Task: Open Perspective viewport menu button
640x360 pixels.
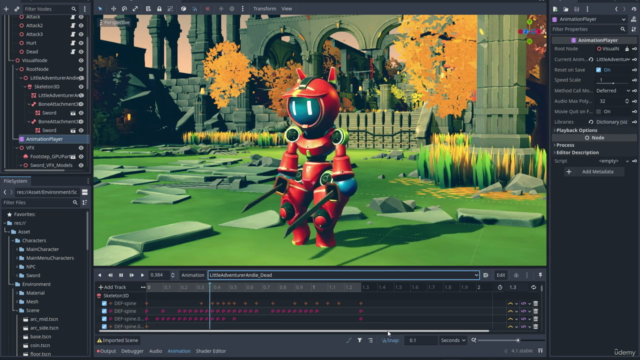Action: point(115,22)
